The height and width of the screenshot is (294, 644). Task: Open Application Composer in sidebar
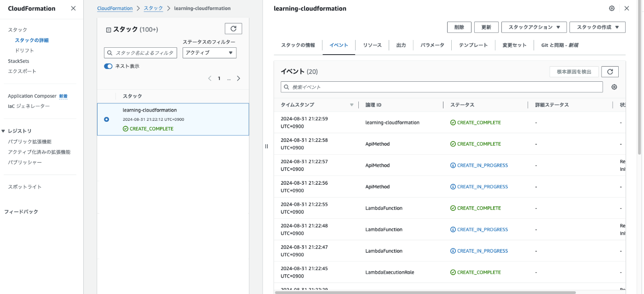(x=32, y=96)
